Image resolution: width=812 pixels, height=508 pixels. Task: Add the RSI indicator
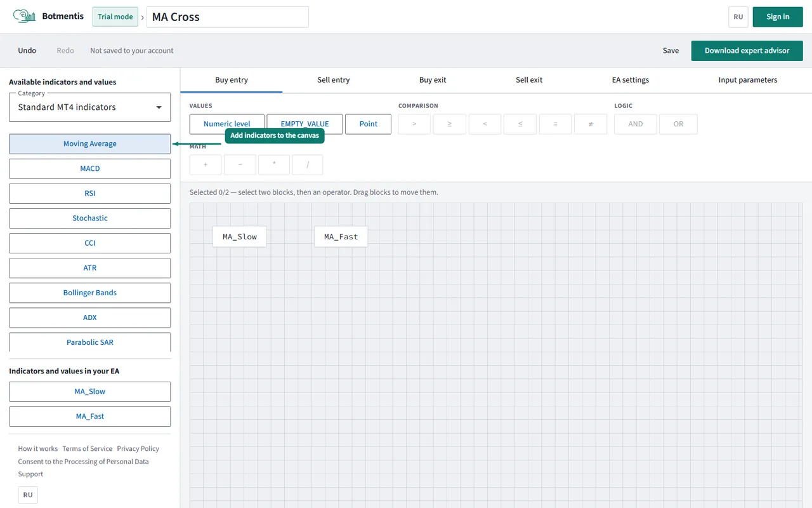point(90,194)
